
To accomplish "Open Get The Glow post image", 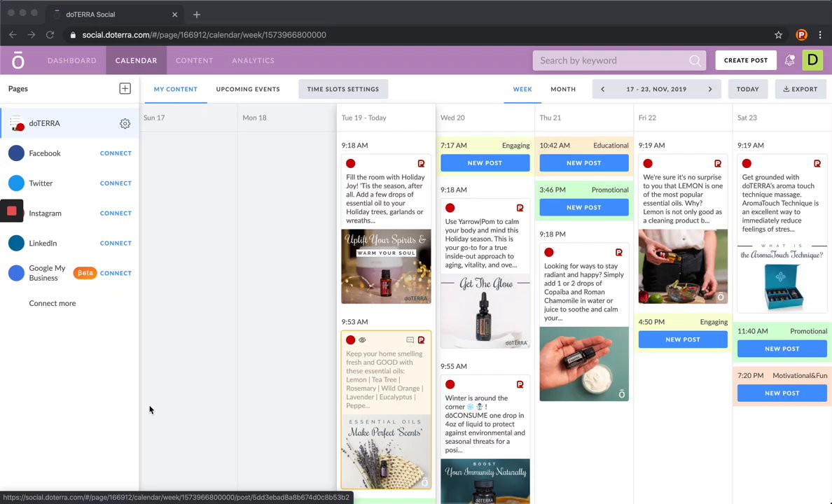I will [485, 311].
